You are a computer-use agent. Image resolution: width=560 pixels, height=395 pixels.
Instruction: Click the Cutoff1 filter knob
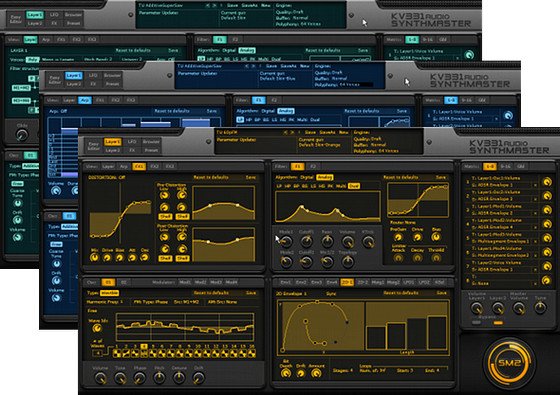click(306, 242)
